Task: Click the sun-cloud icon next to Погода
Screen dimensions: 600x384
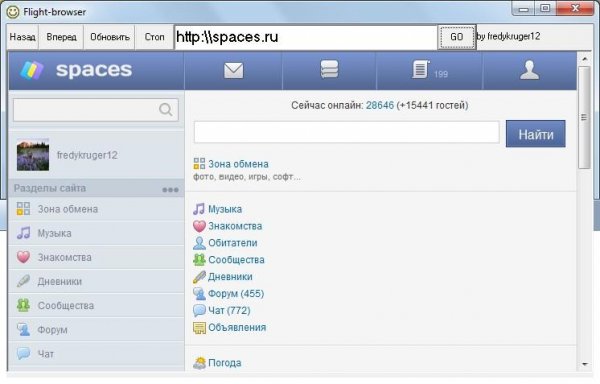Action: point(199,363)
